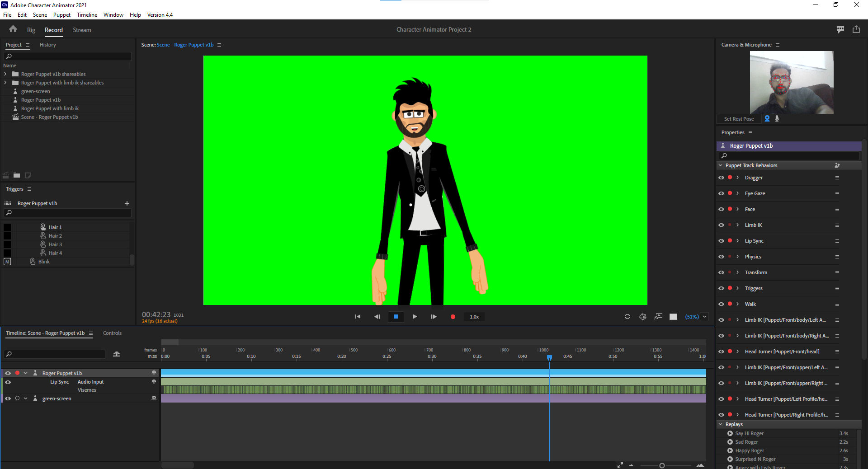Pin the green-screen timeline track
Viewport: 868px width, 469px height.
154,398
